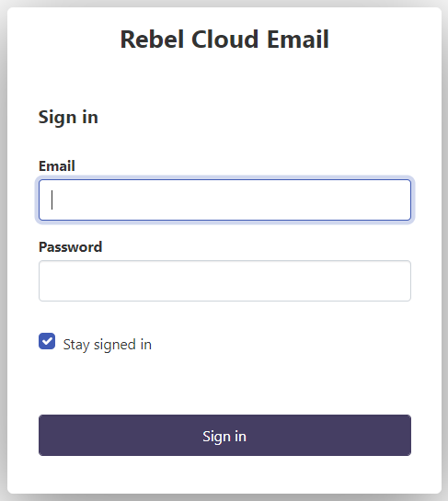Select the empty Password text box
The image size is (448, 501).
[x=224, y=281]
